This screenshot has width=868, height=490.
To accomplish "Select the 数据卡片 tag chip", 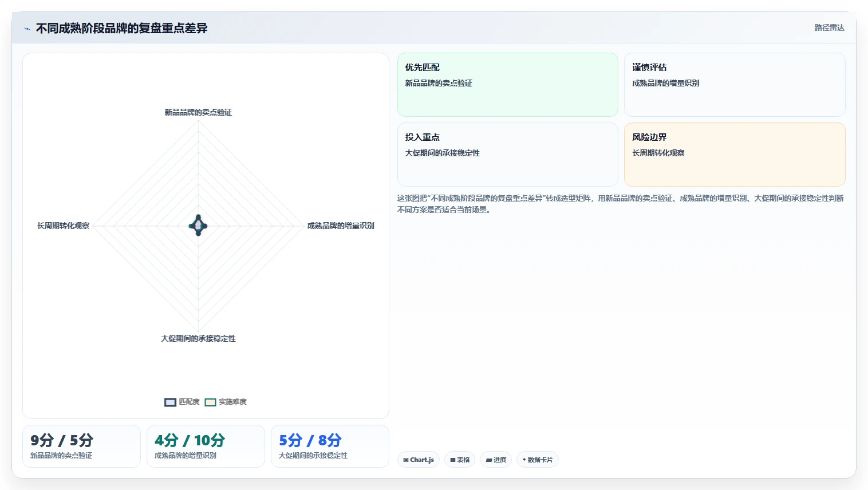I will [x=538, y=460].
